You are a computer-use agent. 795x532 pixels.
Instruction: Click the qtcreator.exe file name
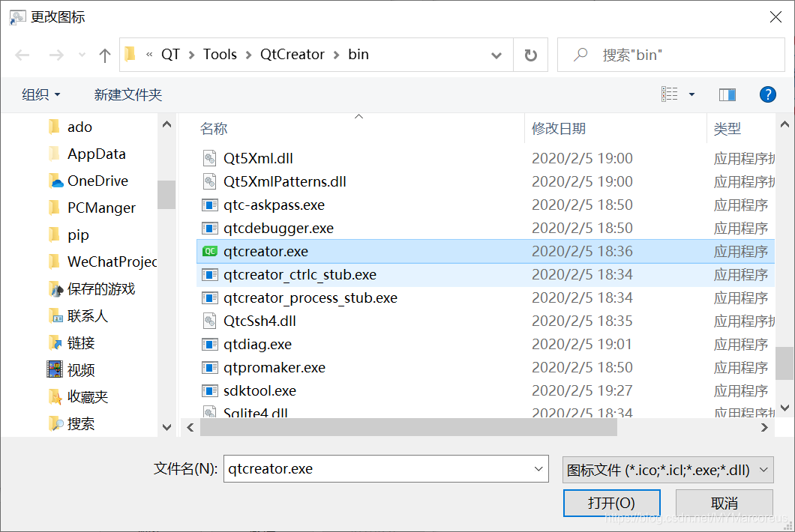coord(265,251)
